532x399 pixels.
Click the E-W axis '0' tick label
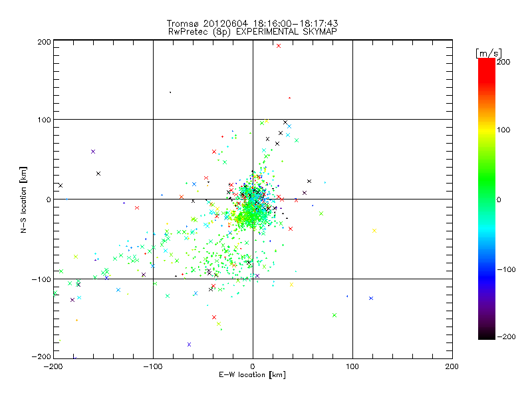point(253,366)
